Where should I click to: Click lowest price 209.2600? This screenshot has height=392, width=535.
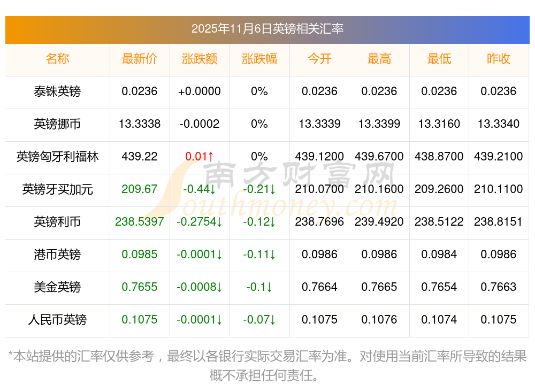439,189
